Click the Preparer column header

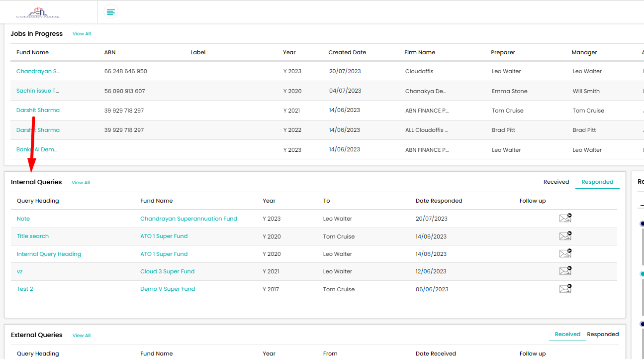pyautogui.click(x=503, y=52)
